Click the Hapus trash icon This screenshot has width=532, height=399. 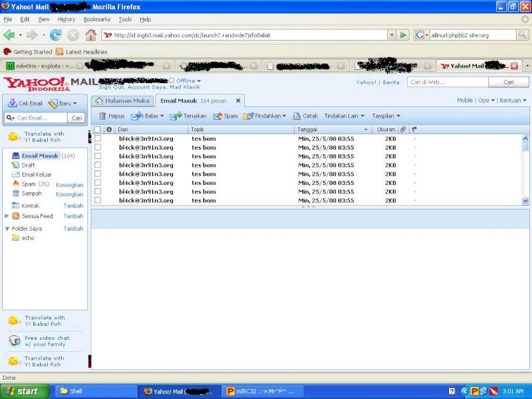coord(102,116)
